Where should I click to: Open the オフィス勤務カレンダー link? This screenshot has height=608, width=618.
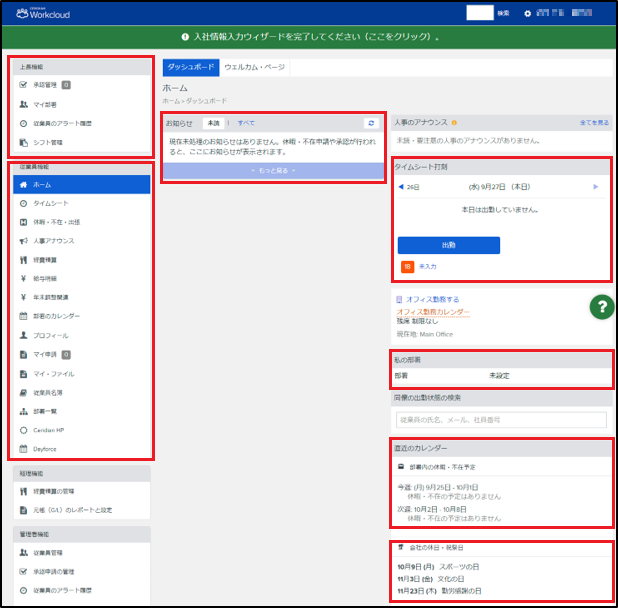pyautogui.click(x=433, y=312)
